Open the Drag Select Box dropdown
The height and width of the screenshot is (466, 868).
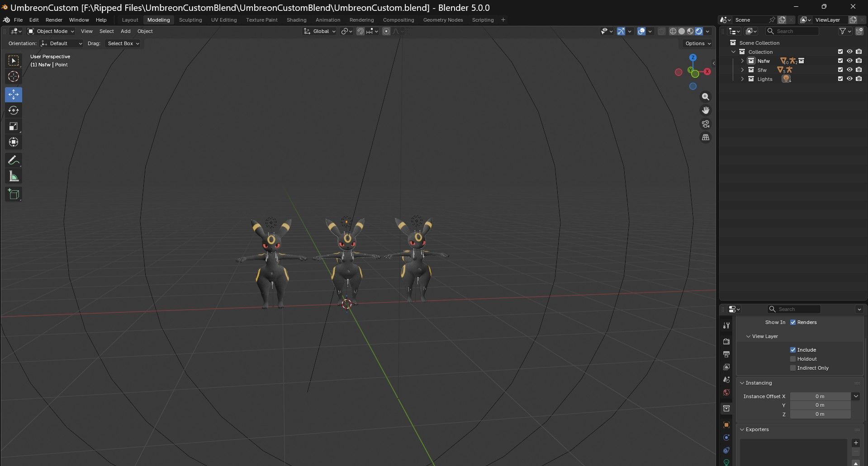(123, 43)
